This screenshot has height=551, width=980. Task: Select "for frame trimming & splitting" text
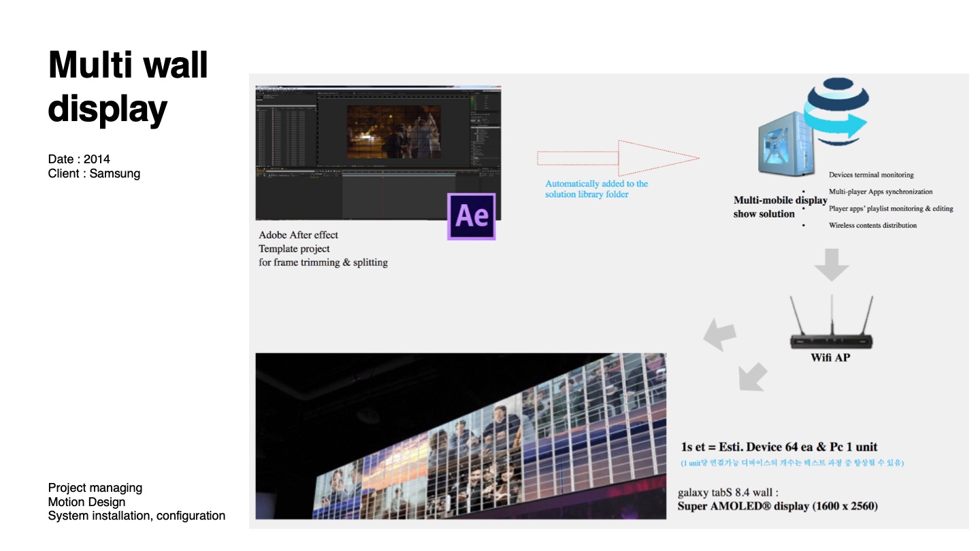[x=323, y=262]
